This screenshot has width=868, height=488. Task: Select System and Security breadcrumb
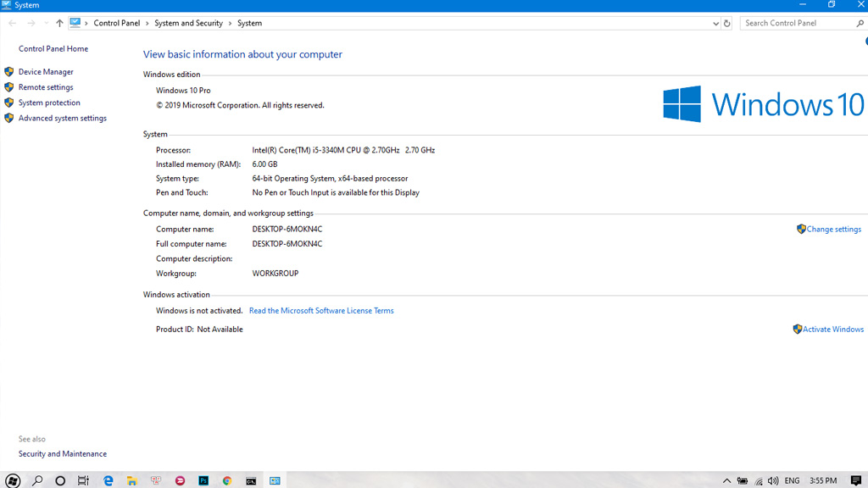[188, 23]
